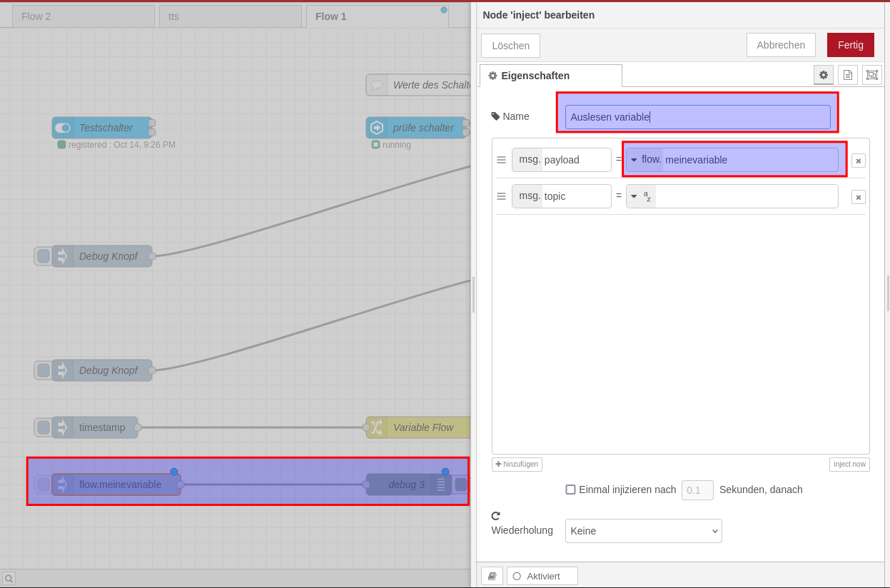Screen dimensions: 890x588
Task: Open node properties gear icon
Action: point(823,75)
